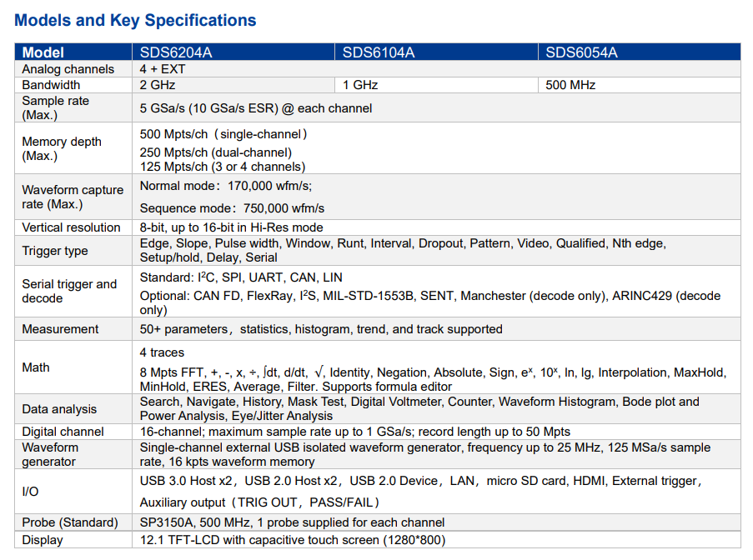Image resolution: width=753 pixels, height=560 pixels.
Task: Click the SDS6204A column header
Action: pyautogui.click(x=233, y=52)
